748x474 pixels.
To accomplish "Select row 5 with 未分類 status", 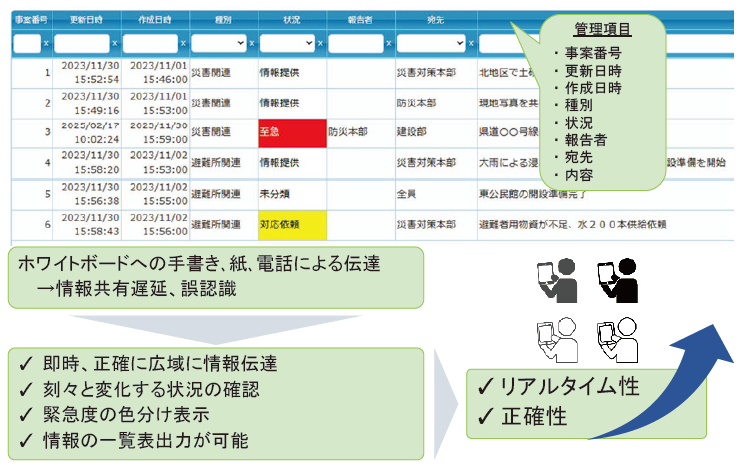I will [x=291, y=194].
